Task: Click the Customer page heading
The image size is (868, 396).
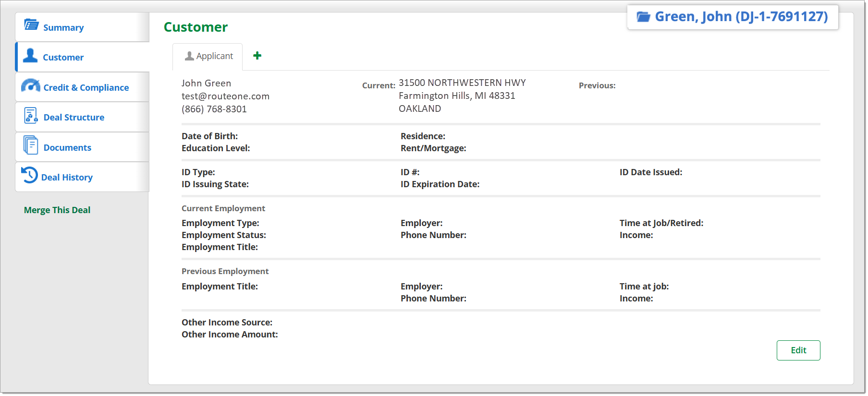Action: click(196, 27)
